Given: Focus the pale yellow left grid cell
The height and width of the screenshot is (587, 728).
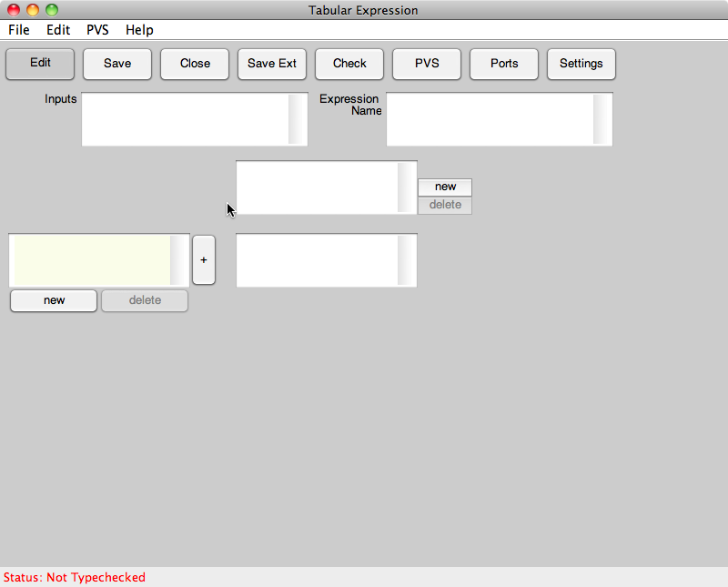Looking at the screenshot, I should [x=91, y=260].
